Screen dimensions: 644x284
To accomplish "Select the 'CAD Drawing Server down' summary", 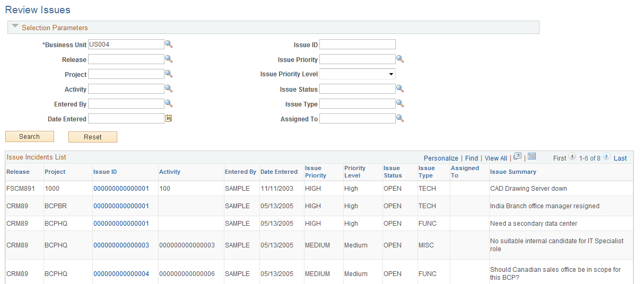I will coord(528,189).
